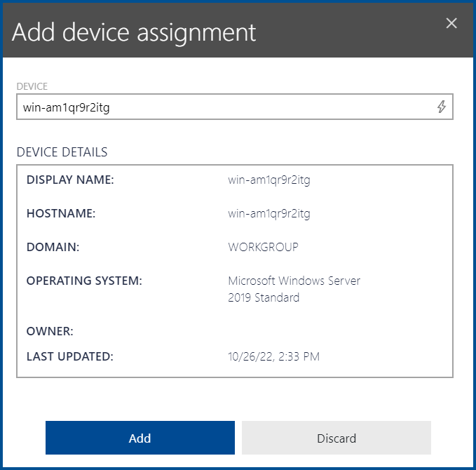Select the OWNER label

pyautogui.click(x=50, y=331)
